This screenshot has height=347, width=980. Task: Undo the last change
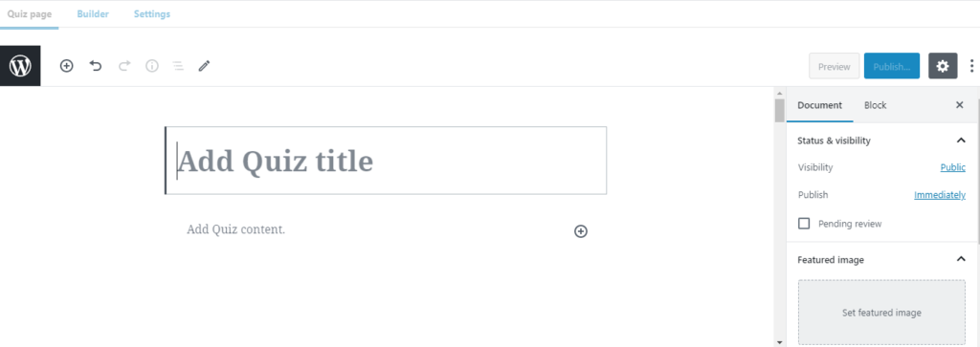(x=95, y=66)
